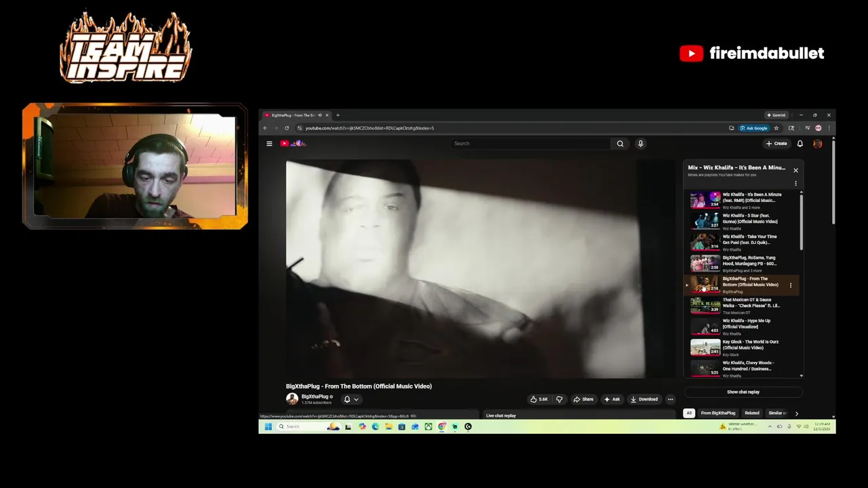Click the Ask button under the video
Viewport: 868px width, 488px height.
click(x=612, y=399)
